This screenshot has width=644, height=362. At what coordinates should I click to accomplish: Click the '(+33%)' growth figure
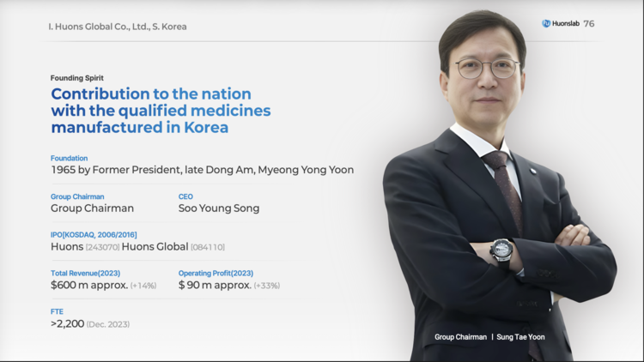pyautogui.click(x=267, y=286)
